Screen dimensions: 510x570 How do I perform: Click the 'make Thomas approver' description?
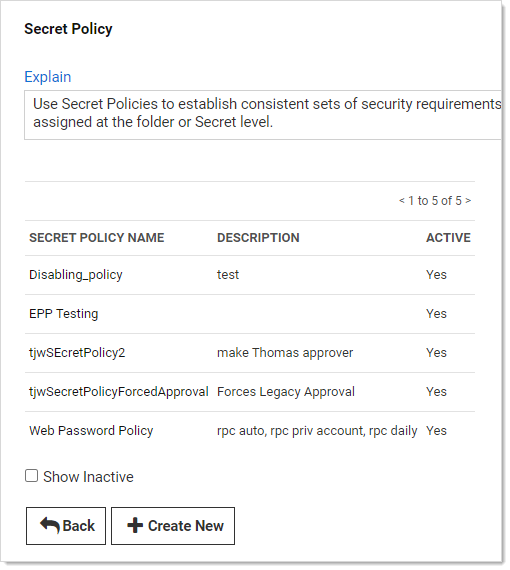pos(285,353)
